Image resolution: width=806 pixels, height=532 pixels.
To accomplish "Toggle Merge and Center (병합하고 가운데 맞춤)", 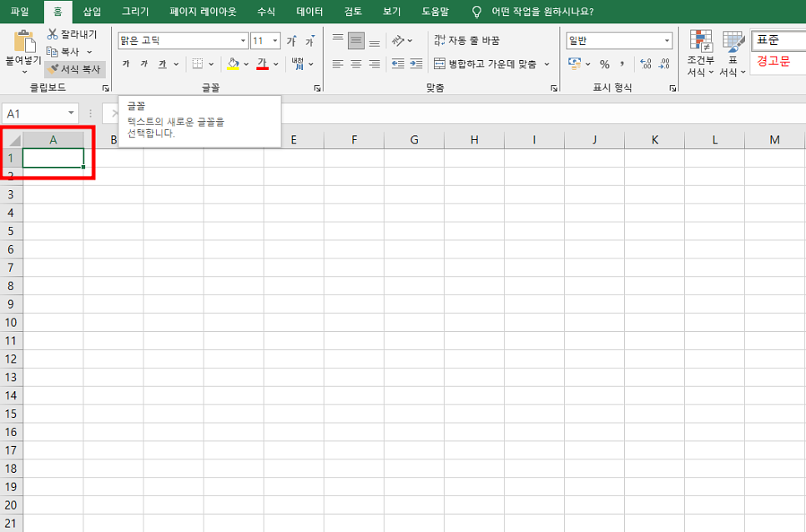I will click(x=486, y=63).
